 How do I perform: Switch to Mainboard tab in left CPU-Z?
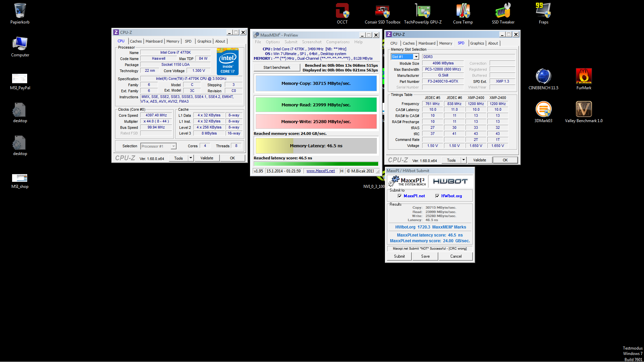coord(154,41)
